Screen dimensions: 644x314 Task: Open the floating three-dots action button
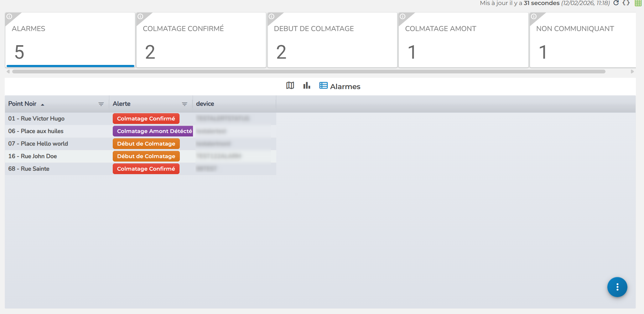[617, 287]
